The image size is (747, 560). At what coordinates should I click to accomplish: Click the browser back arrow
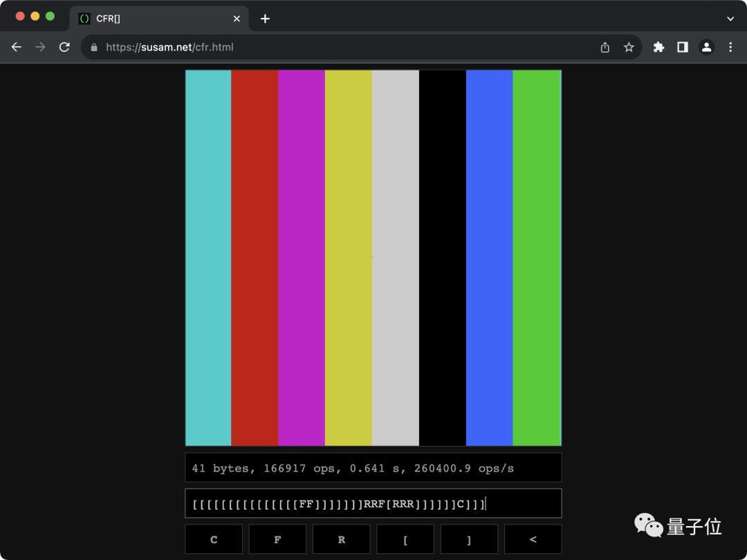pos(17,47)
